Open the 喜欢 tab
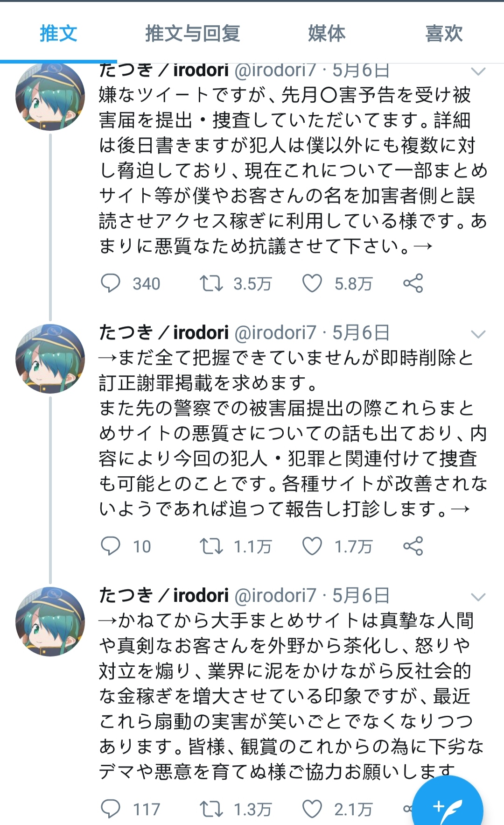504x825 pixels. pos(444,34)
